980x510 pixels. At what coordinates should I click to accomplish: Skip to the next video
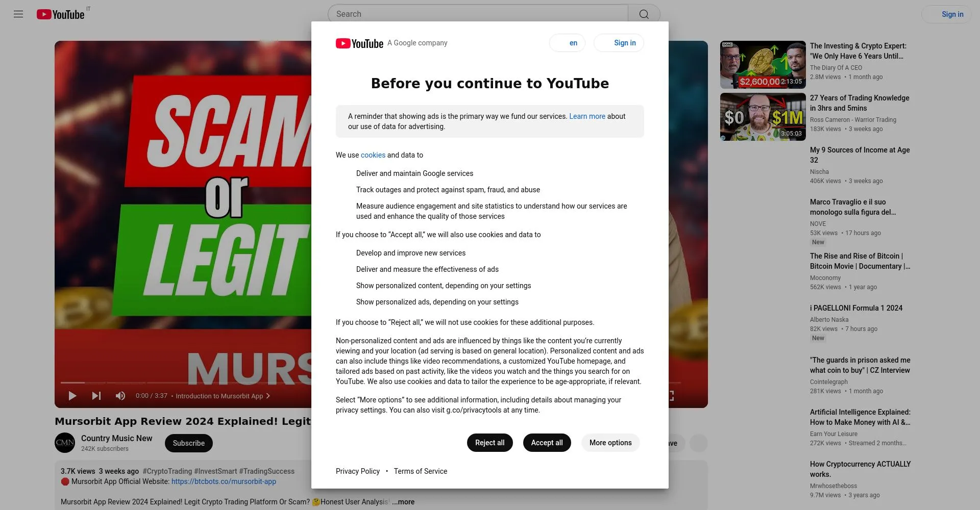tap(96, 396)
